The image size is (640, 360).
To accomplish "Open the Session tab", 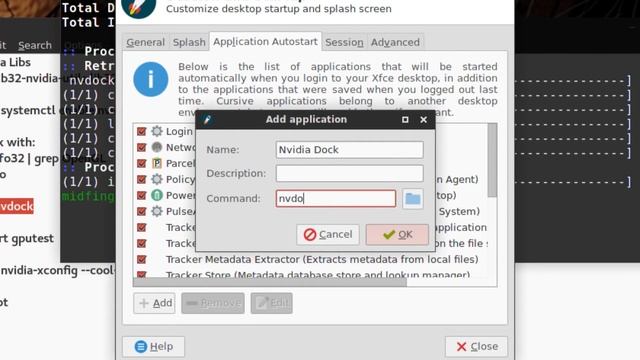I will pyautogui.click(x=344, y=42).
